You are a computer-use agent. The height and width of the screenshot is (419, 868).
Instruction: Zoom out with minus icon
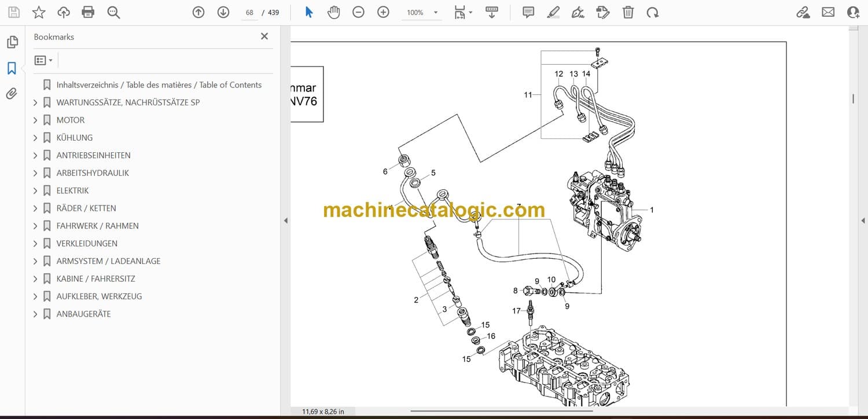pyautogui.click(x=358, y=12)
